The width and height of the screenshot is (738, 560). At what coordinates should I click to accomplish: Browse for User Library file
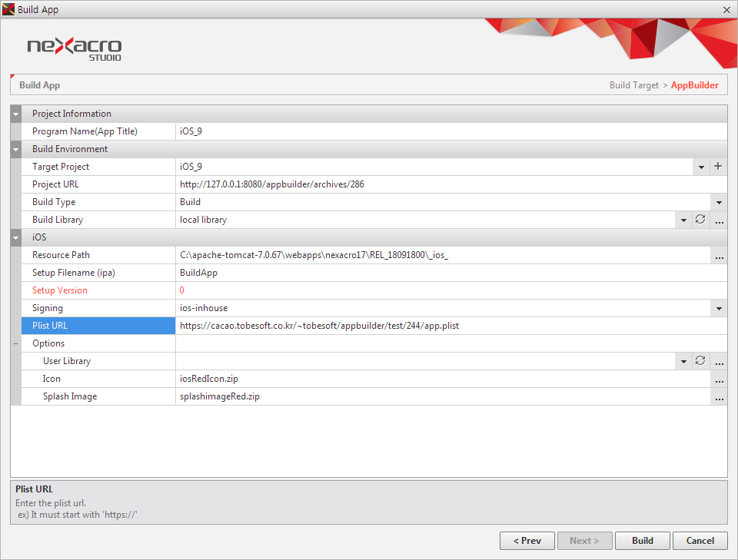click(719, 361)
